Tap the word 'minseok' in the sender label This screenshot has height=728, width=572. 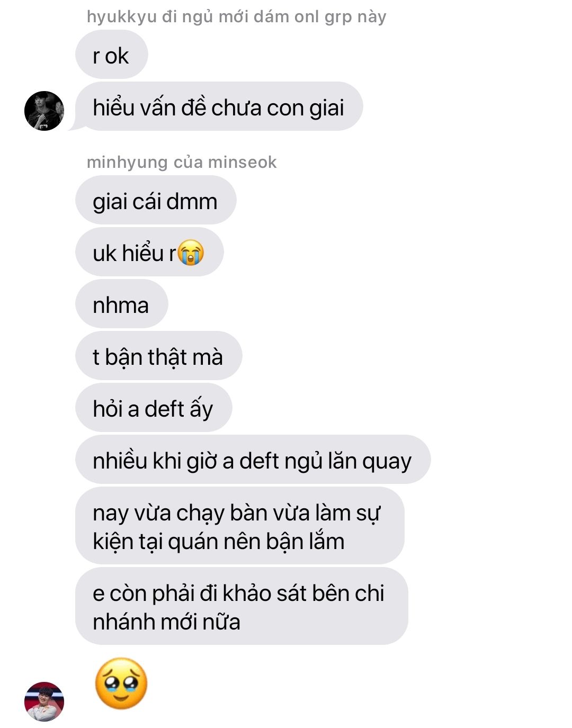pos(246,162)
